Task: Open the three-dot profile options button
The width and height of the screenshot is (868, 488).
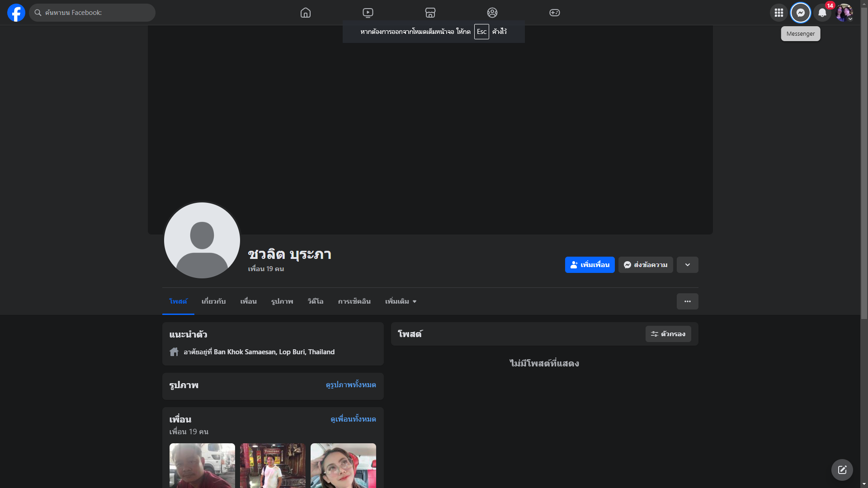Action: 687,301
